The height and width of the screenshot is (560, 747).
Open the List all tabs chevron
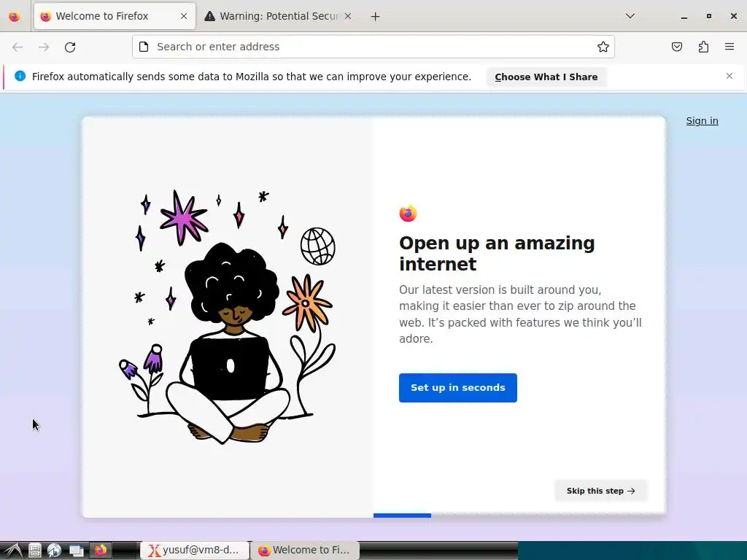630,16
